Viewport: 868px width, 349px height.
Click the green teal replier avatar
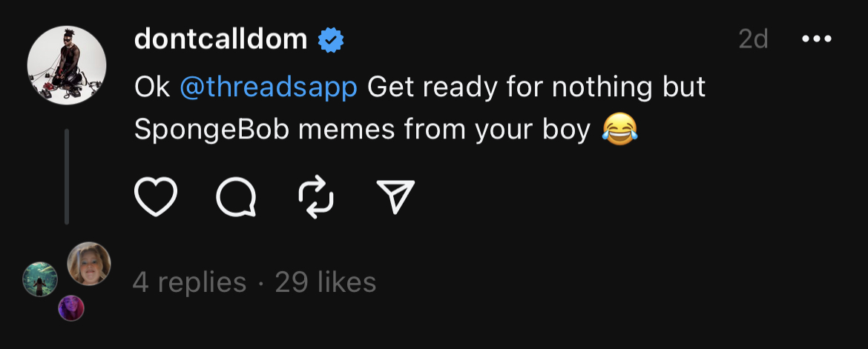40,279
